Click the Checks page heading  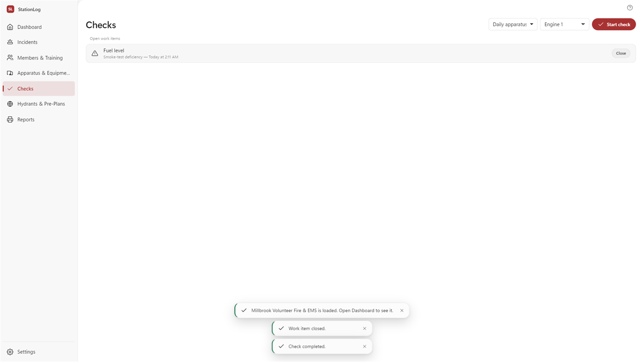[x=101, y=25]
